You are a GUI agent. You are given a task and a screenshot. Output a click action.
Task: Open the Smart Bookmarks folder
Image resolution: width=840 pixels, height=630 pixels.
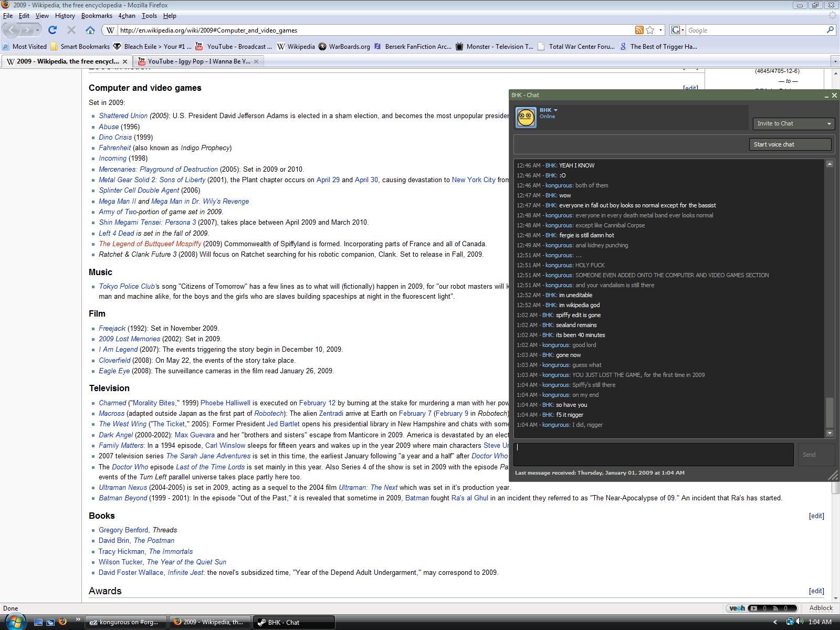(x=80, y=46)
